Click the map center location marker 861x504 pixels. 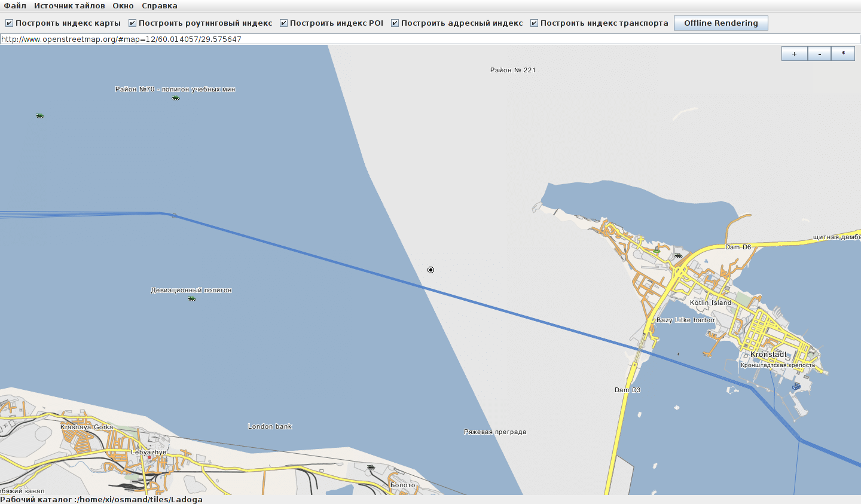tap(430, 270)
